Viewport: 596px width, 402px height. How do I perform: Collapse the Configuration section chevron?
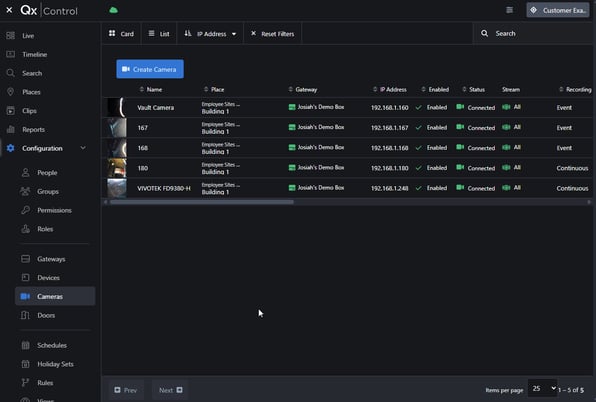click(x=83, y=148)
